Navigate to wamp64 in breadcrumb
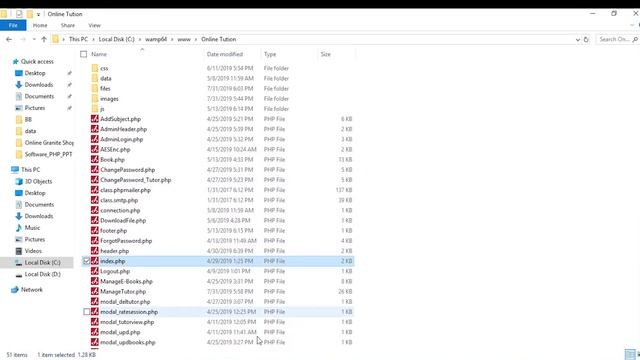Image resolution: width=640 pixels, height=360 pixels. pyautogui.click(x=156, y=39)
